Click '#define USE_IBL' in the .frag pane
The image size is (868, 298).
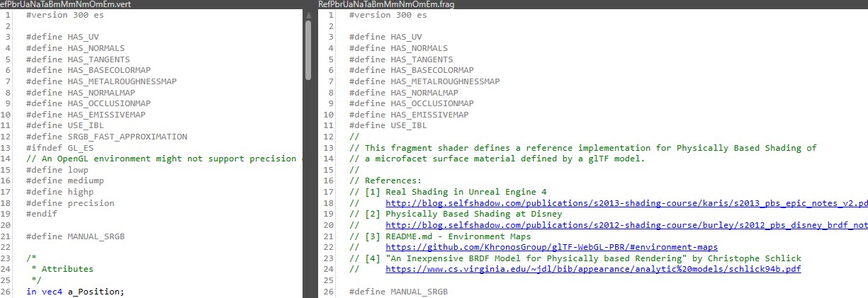[x=389, y=126]
